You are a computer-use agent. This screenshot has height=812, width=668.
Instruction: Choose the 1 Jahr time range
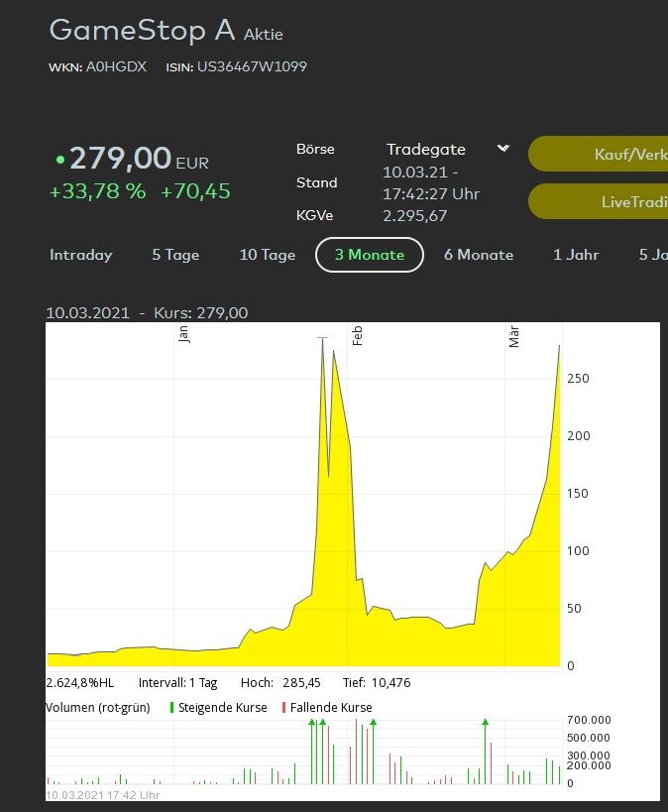tap(576, 255)
